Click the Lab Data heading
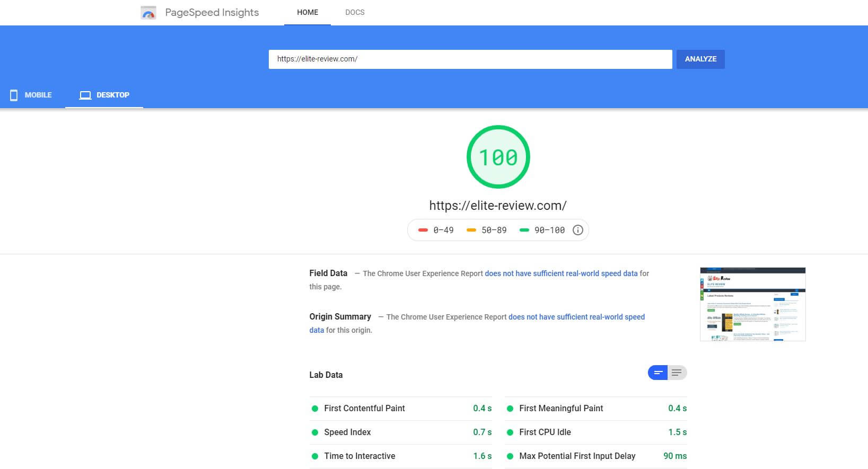The image size is (868, 469). [326, 375]
